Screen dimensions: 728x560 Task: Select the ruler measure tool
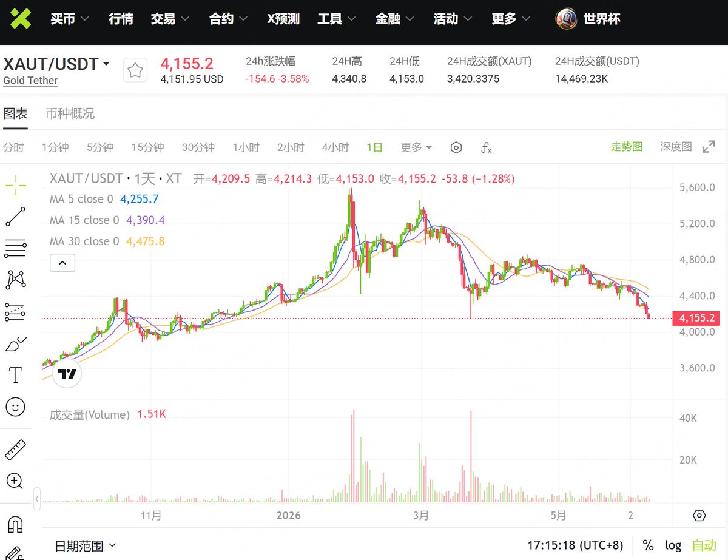pos(15,450)
